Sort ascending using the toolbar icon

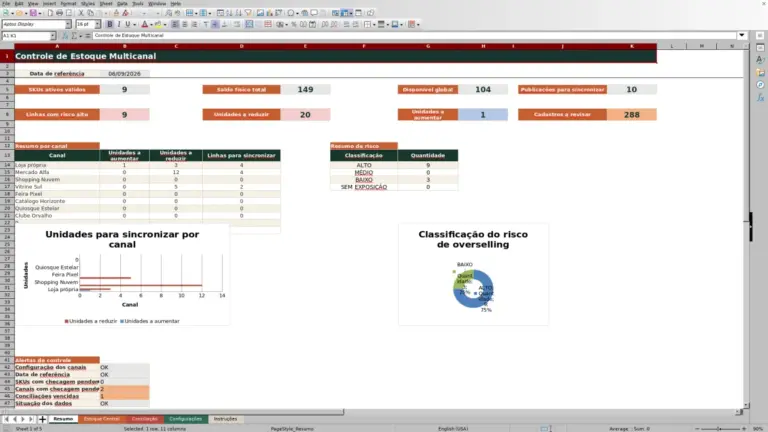pyautogui.click(x=229, y=13)
